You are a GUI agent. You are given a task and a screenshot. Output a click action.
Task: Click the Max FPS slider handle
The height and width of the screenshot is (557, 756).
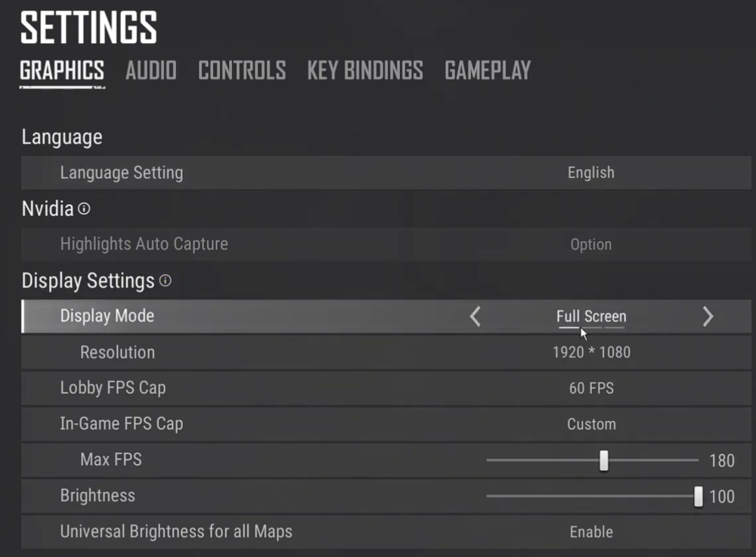click(x=603, y=460)
